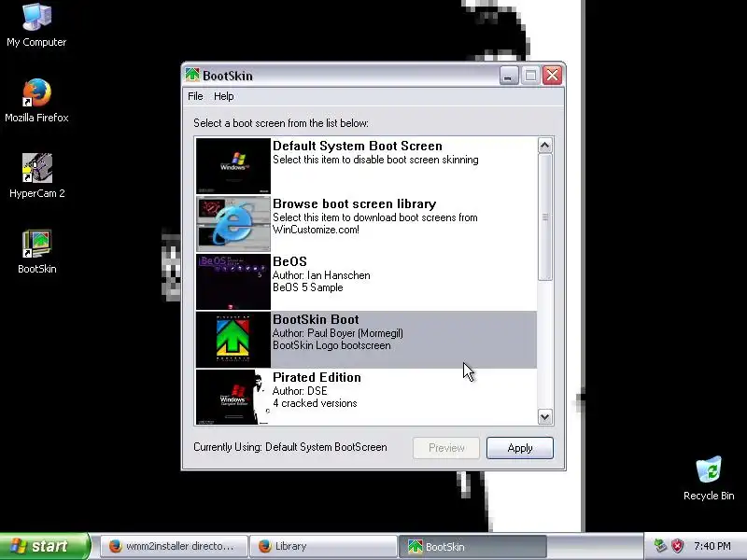Launch Mozilla Firefox from the desktop
This screenshot has height=560, width=747.
[x=36, y=101]
